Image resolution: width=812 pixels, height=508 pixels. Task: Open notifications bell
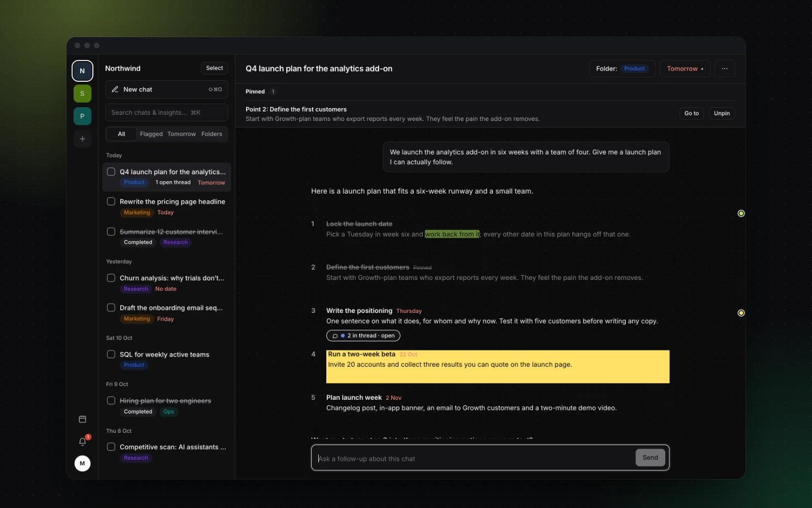point(82,441)
